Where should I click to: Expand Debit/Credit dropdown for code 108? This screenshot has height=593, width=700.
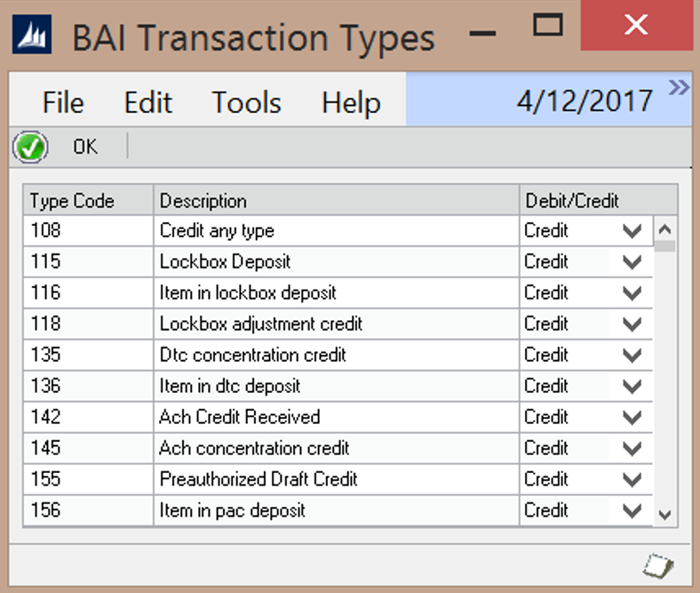632,231
